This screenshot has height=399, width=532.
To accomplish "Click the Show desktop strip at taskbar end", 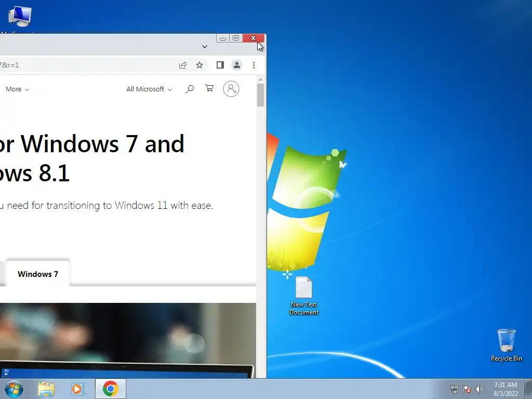I will [528, 389].
